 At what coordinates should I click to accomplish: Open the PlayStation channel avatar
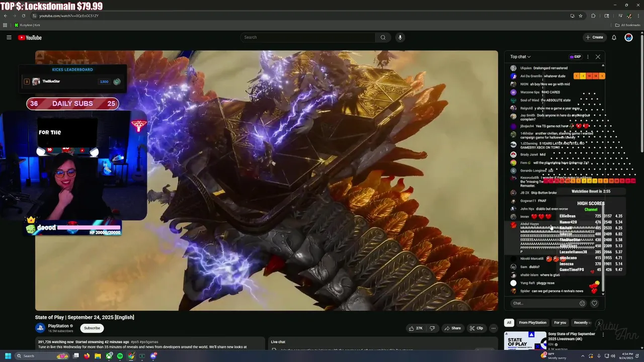(40, 328)
